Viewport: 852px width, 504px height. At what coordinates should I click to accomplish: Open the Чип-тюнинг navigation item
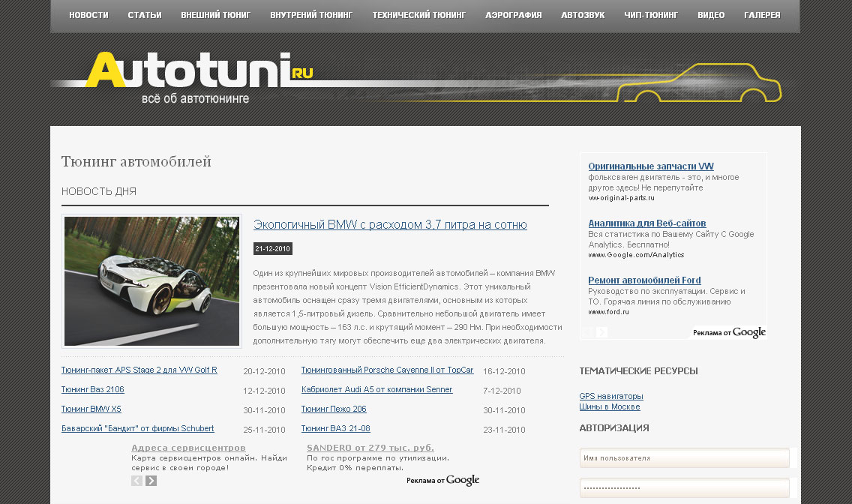[x=650, y=15]
